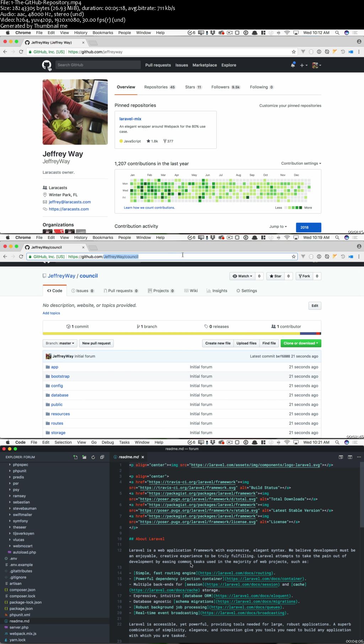The width and height of the screenshot is (364, 644).
Task: Click Create new file button
Action: pyautogui.click(x=218, y=344)
